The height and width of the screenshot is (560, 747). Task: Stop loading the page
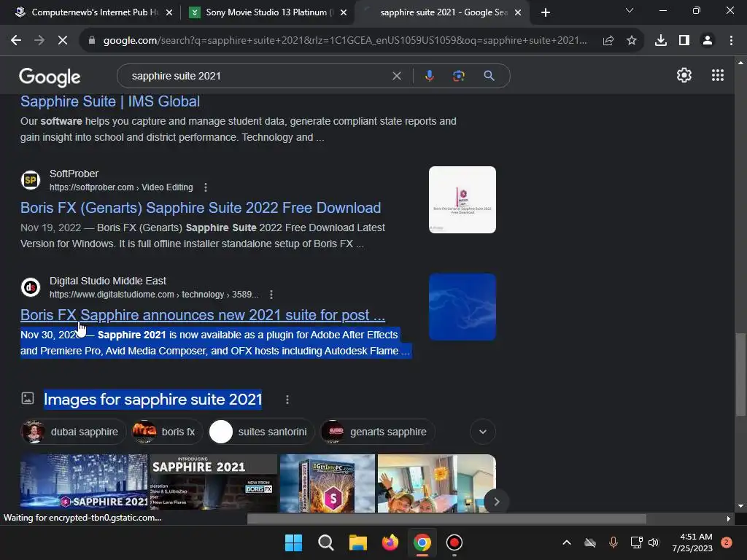63,41
